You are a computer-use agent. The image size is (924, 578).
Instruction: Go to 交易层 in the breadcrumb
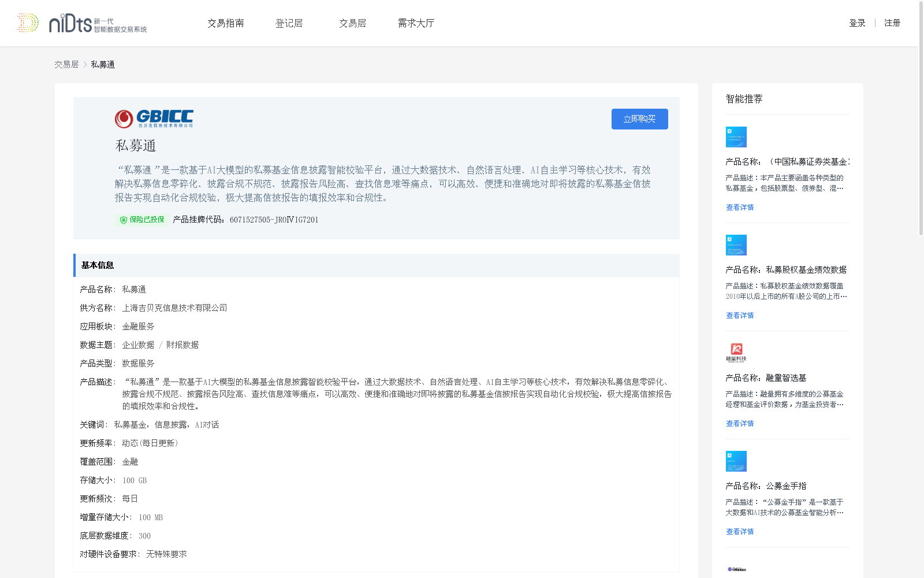66,65
